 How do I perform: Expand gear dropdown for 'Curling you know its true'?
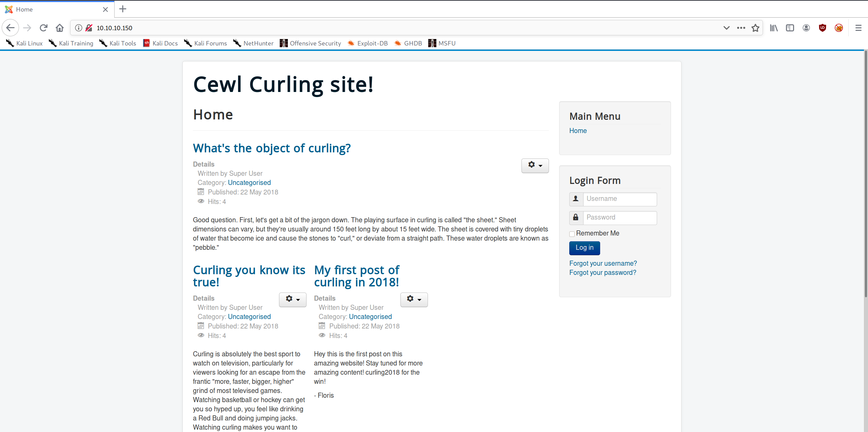coord(293,300)
